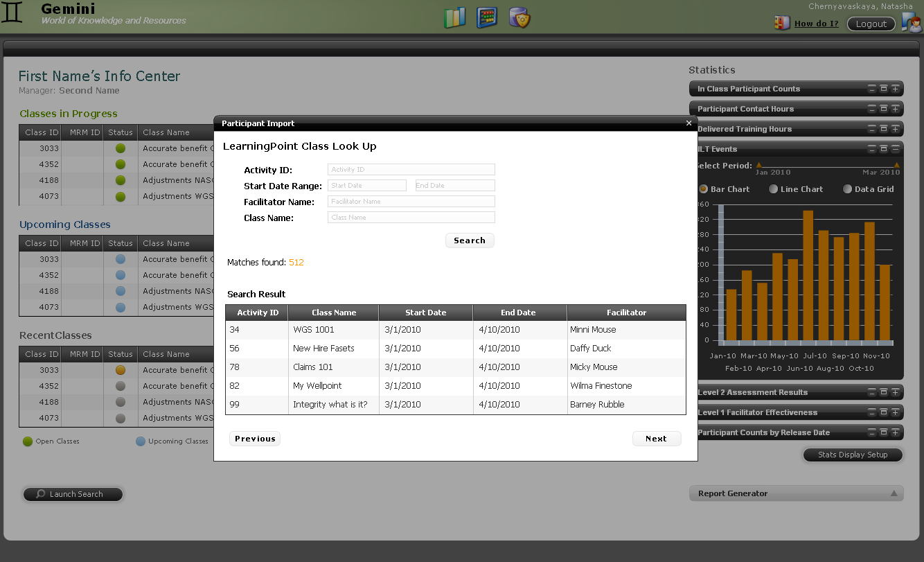Minimize Level 1 Facilitator Effectiveness panel
Screen dimensions: 924x562
point(872,412)
